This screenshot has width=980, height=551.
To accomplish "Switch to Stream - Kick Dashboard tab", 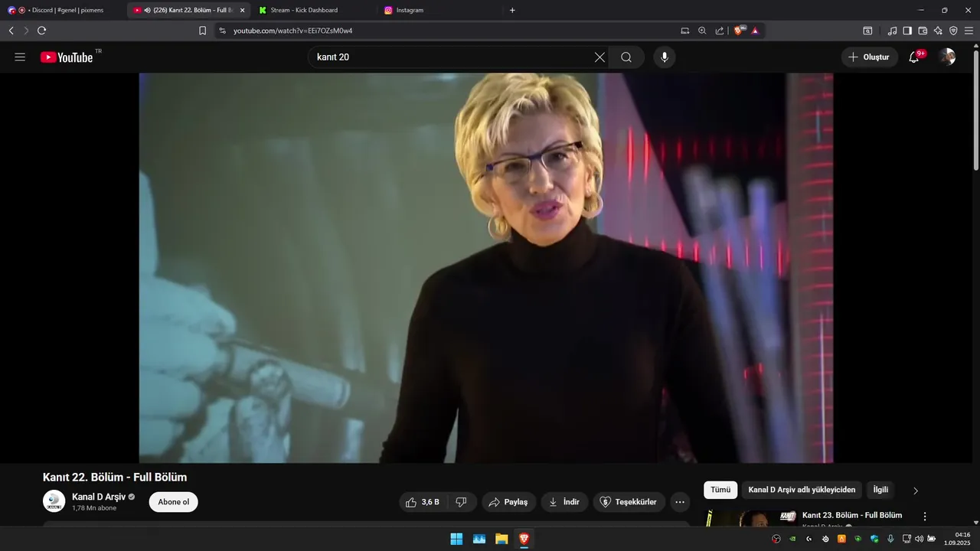I will [314, 10].
